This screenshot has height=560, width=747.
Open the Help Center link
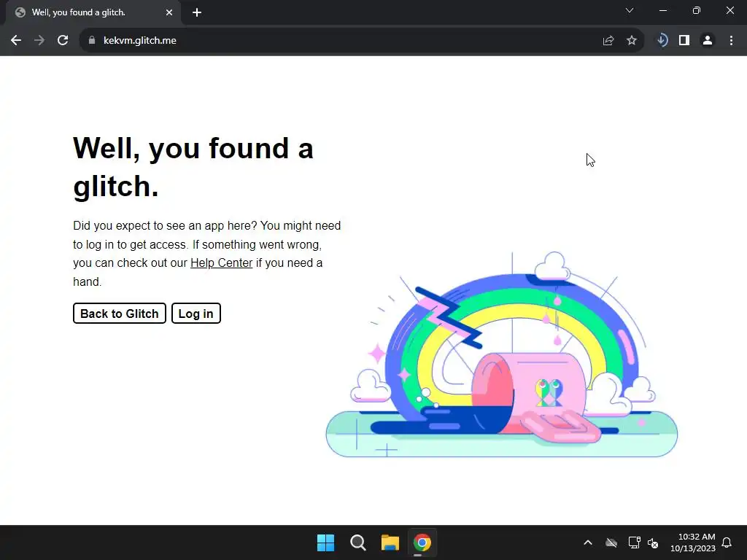click(222, 262)
